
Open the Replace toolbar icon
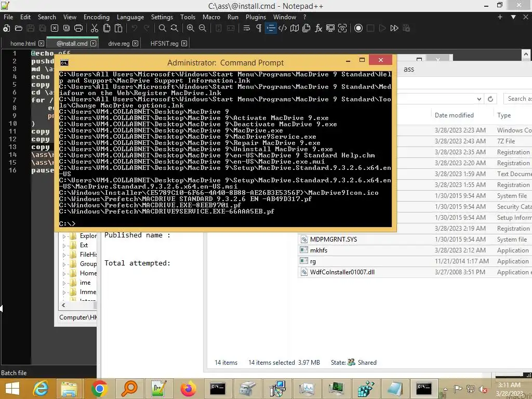(175, 28)
